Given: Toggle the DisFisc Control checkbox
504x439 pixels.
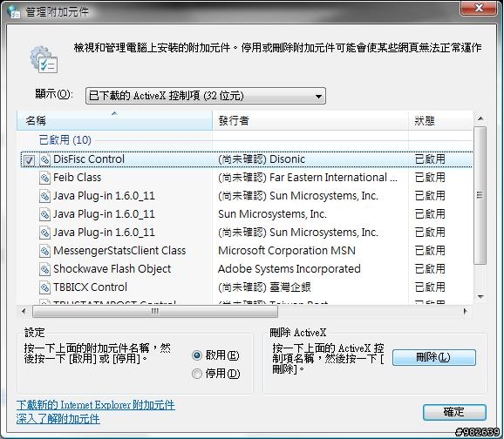Looking at the screenshot, I should 29,159.
